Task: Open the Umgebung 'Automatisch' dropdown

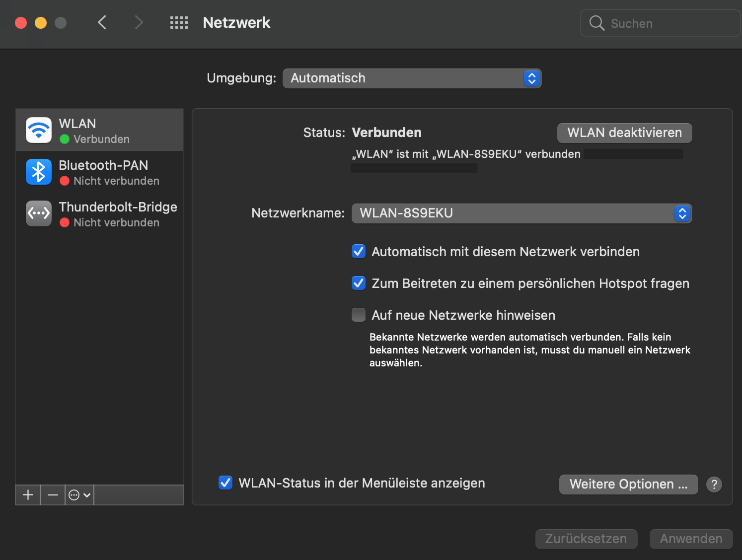Action: click(412, 78)
